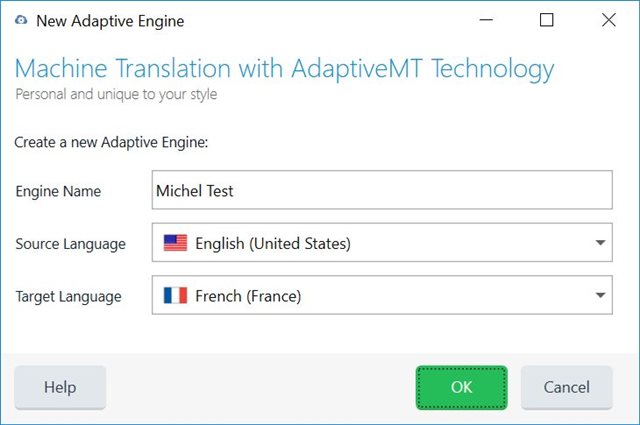Select the French (France) text in combo box

pyautogui.click(x=248, y=296)
